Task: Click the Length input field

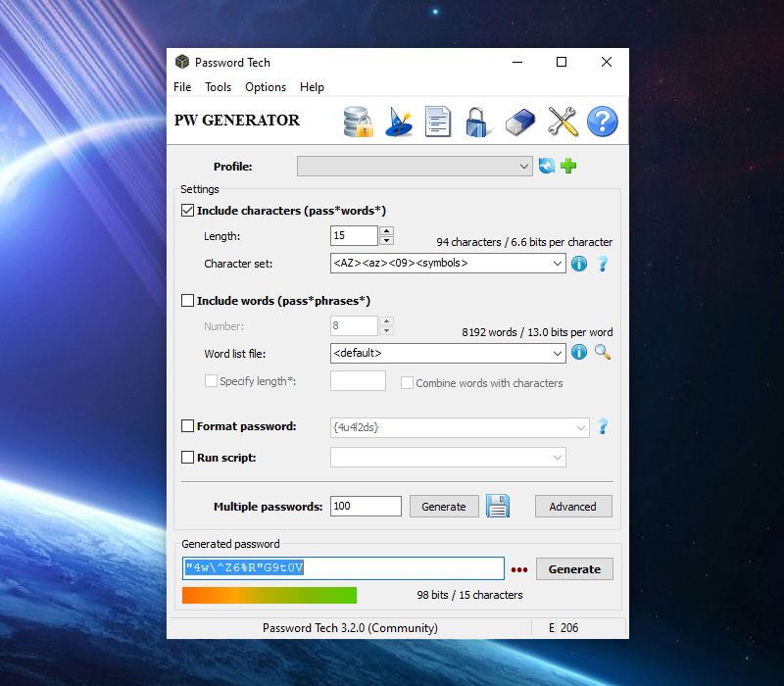Action: (x=354, y=235)
